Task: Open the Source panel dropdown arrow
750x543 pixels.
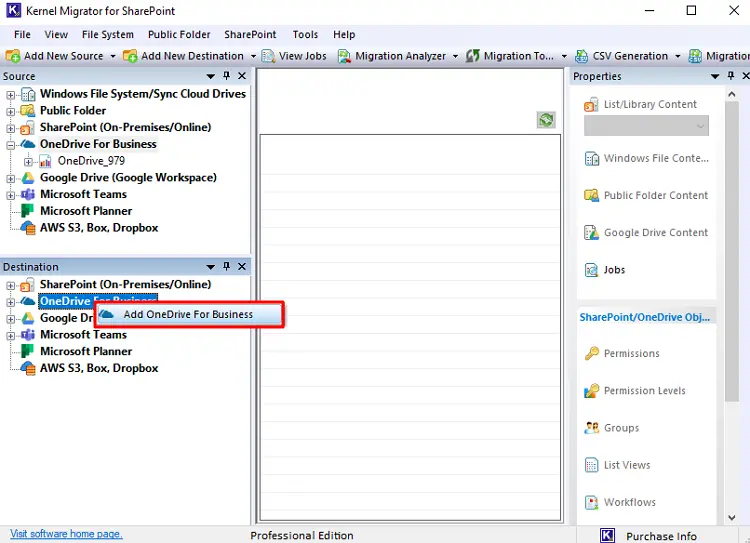Action: point(210,77)
